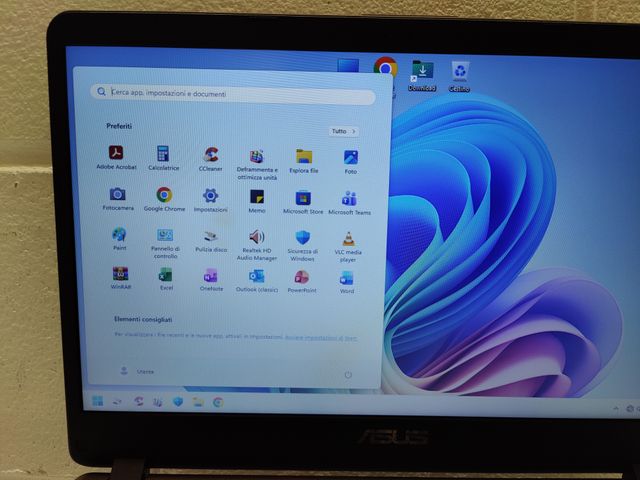Launch Microsoft Teams
Image resolution: width=640 pixels, height=480 pixels.
349,203
